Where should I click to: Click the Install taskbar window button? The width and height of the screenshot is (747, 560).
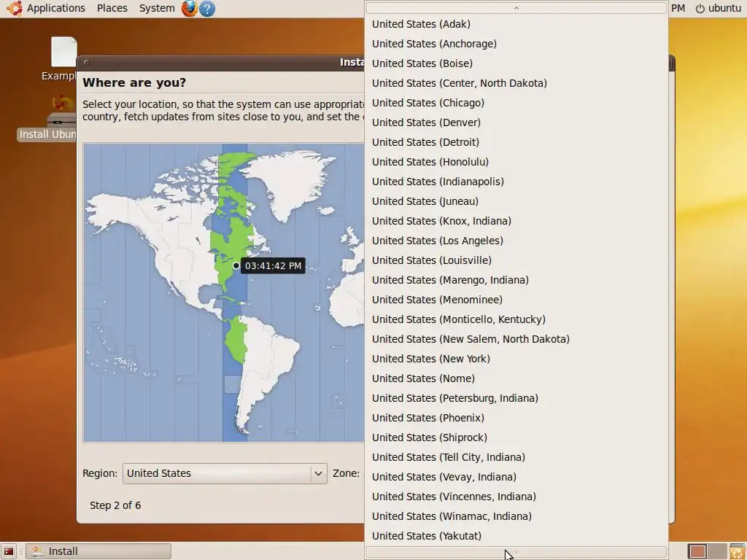pyautogui.click(x=98, y=551)
